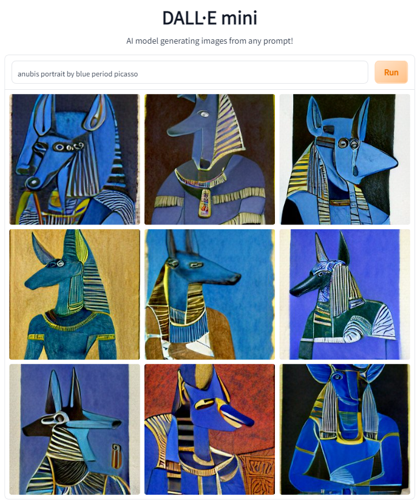Click the cartouche pendant in the top-middle image
The width and height of the screenshot is (420, 504).
(x=204, y=203)
